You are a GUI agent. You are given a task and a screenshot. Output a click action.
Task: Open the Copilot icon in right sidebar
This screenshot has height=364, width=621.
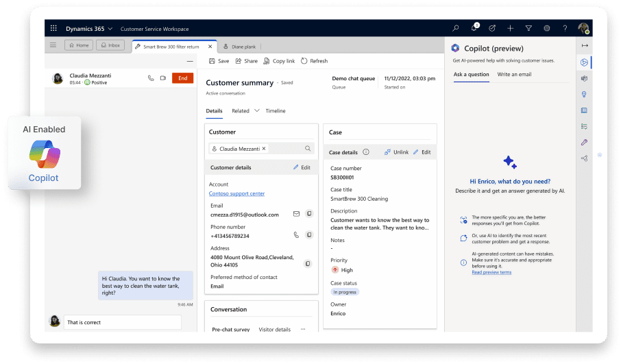point(584,62)
